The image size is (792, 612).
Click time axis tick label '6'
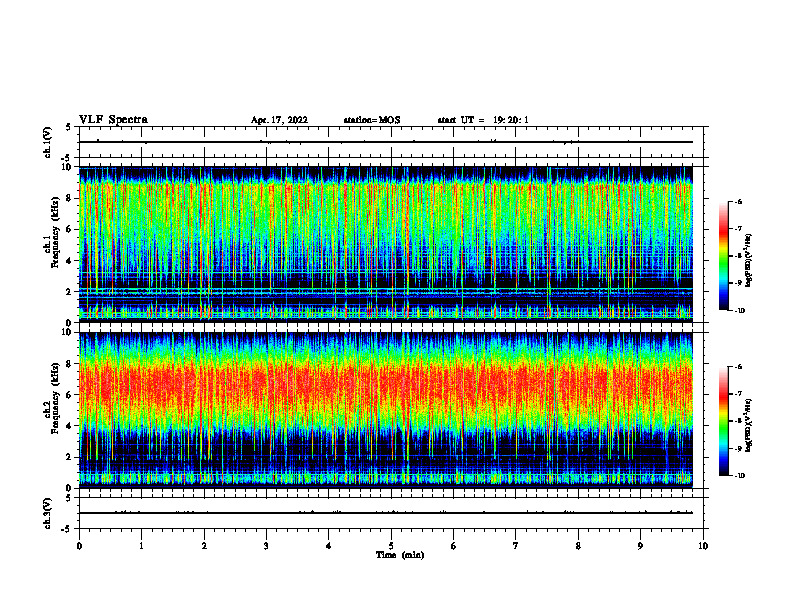point(454,546)
